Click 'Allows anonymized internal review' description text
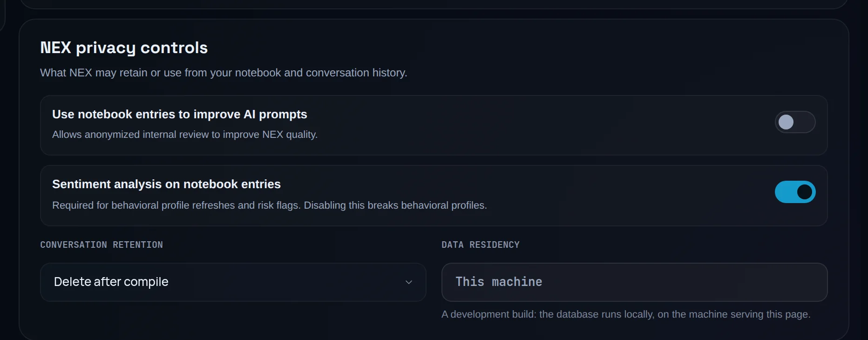 (x=185, y=135)
